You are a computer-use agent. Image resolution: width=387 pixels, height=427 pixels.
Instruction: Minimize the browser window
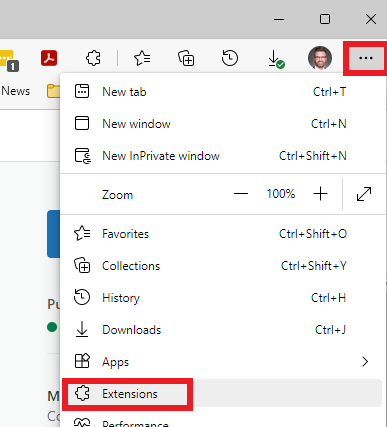coord(279,19)
